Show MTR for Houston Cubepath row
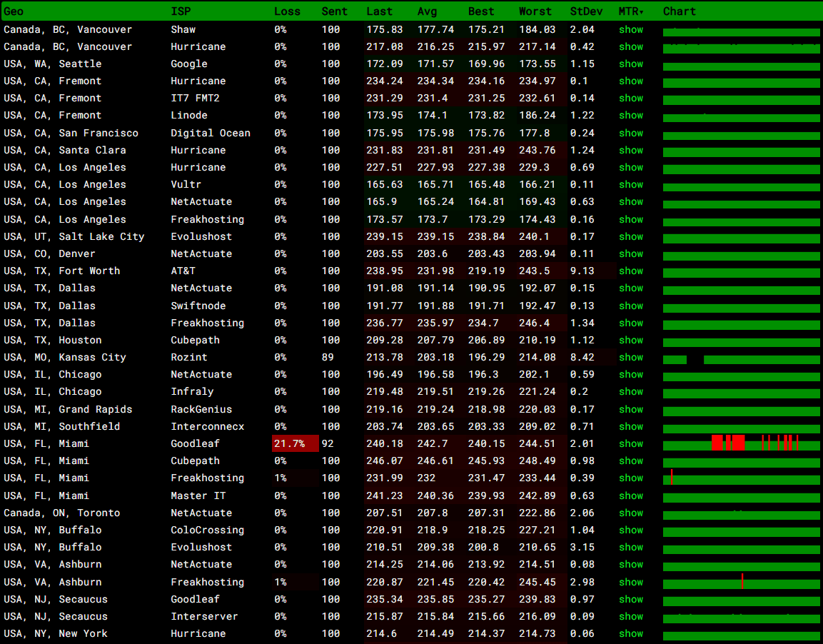This screenshot has width=823, height=644. pos(631,340)
